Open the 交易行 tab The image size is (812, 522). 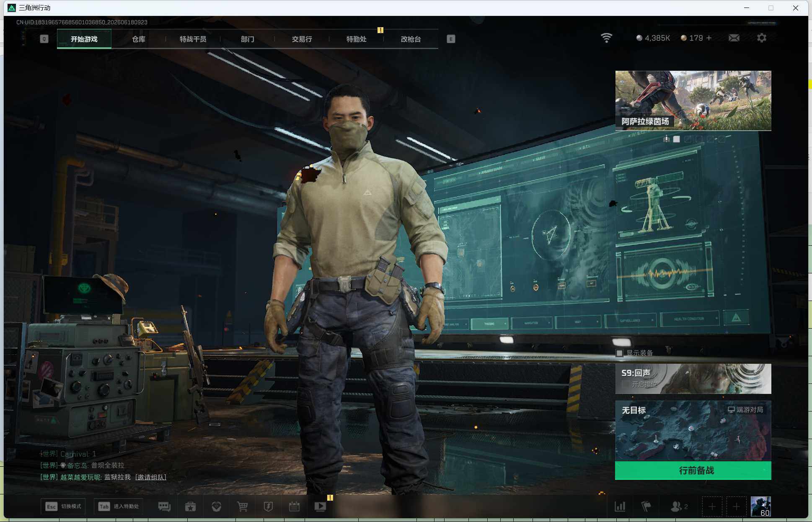302,39
